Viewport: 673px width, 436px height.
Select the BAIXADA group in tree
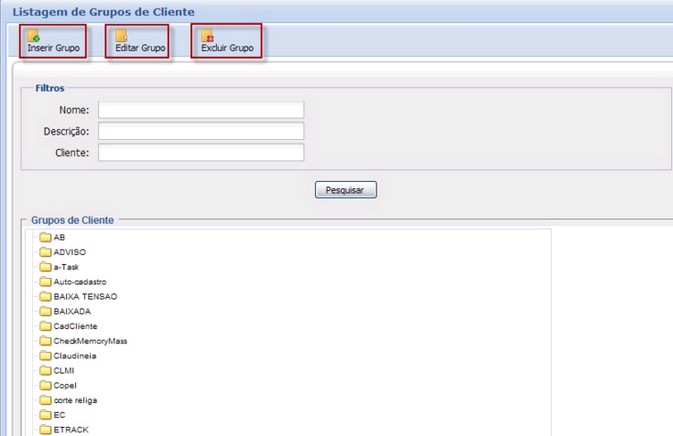[72, 311]
